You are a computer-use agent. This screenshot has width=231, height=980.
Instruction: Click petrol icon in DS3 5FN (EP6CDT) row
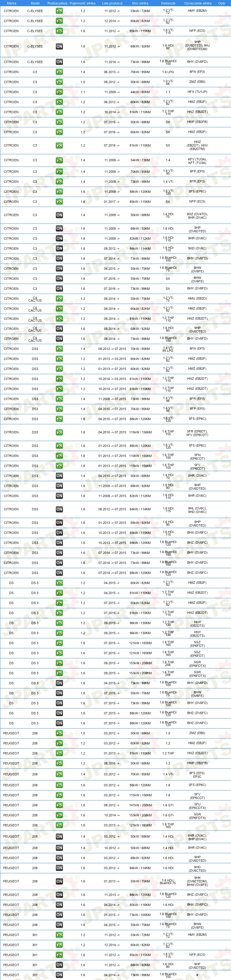coord(59,456)
